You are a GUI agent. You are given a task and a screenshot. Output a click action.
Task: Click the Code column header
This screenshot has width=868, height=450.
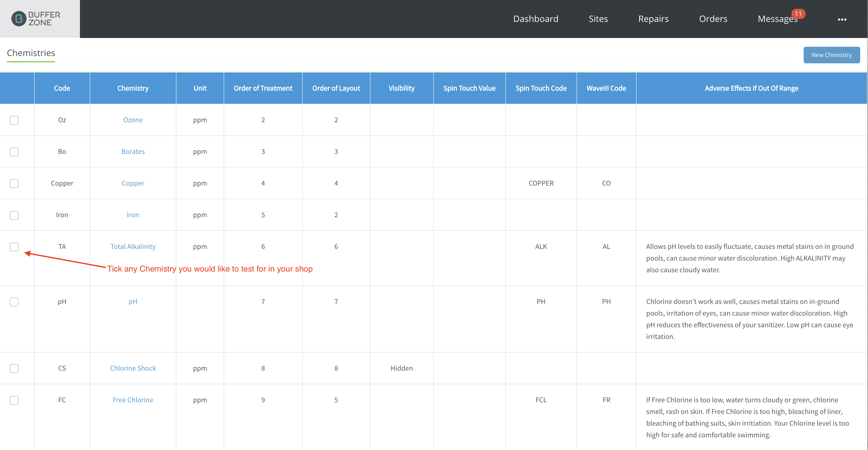point(62,88)
